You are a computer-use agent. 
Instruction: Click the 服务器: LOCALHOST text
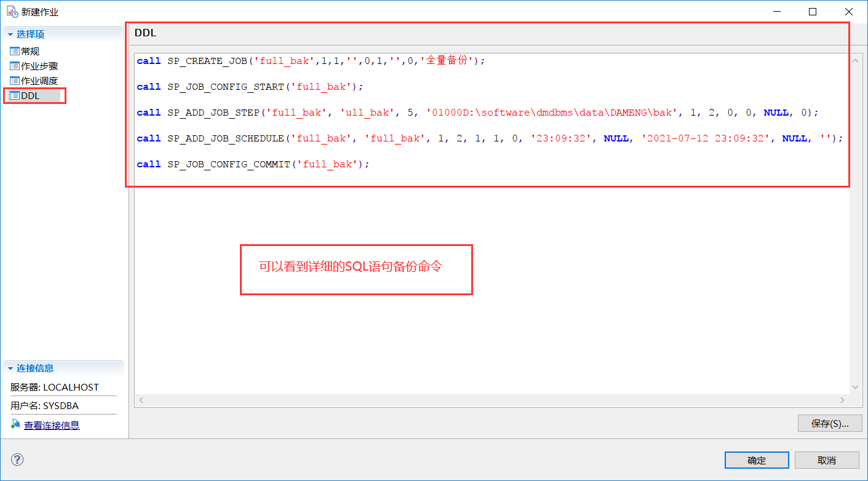pos(55,388)
